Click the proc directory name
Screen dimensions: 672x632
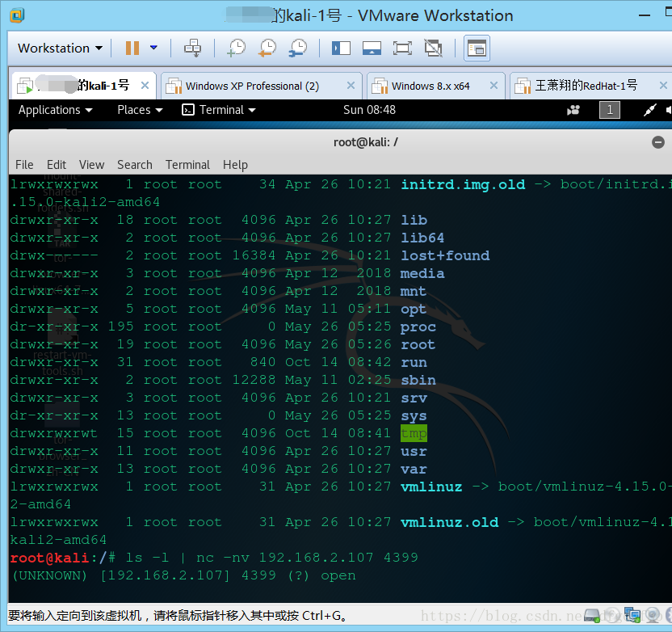(418, 327)
